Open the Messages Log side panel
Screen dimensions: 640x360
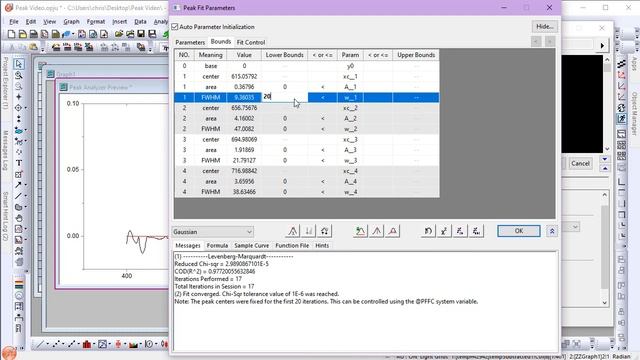[x=5, y=150]
